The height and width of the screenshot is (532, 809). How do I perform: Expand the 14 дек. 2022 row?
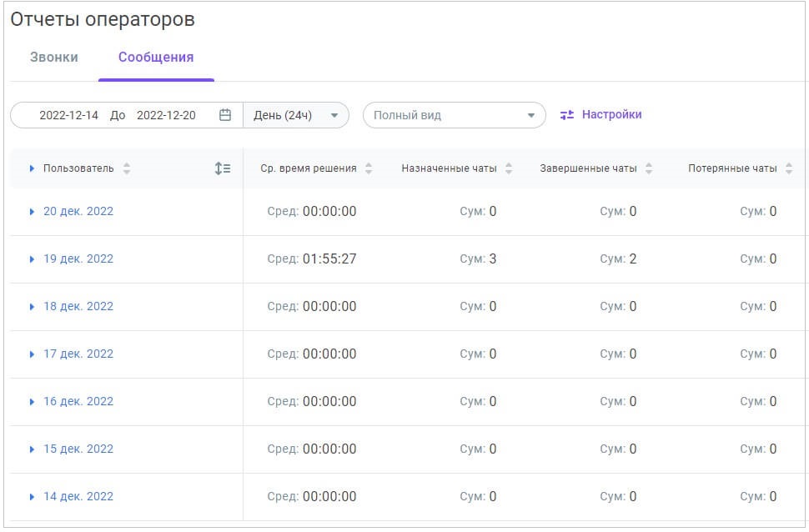(32, 497)
